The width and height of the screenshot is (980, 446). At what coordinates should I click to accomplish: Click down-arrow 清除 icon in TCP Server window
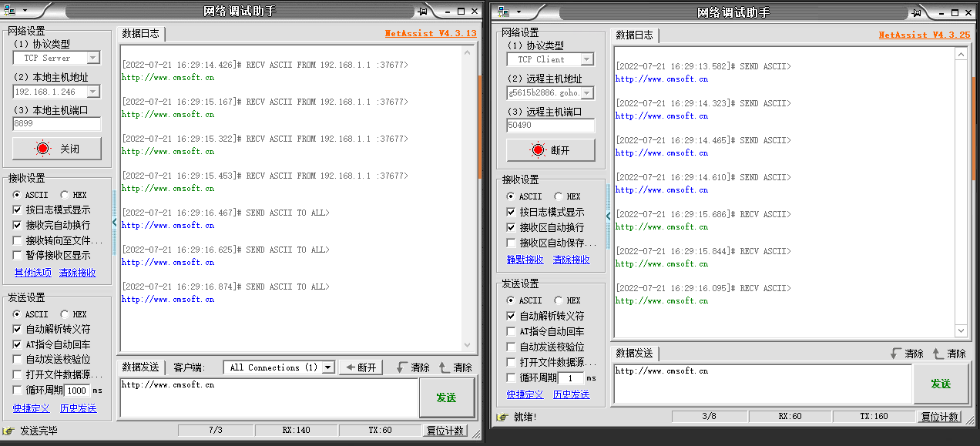pyautogui.click(x=401, y=367)
